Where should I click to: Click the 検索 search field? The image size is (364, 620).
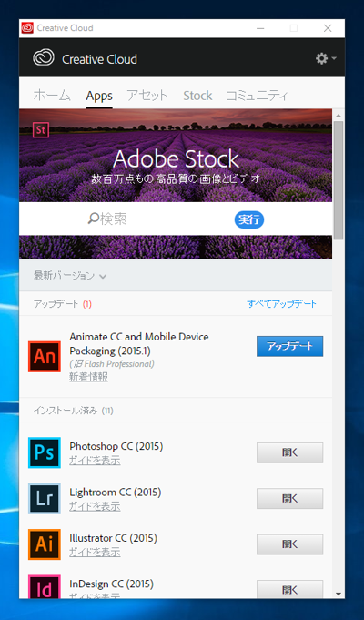(x=159, y=219)
